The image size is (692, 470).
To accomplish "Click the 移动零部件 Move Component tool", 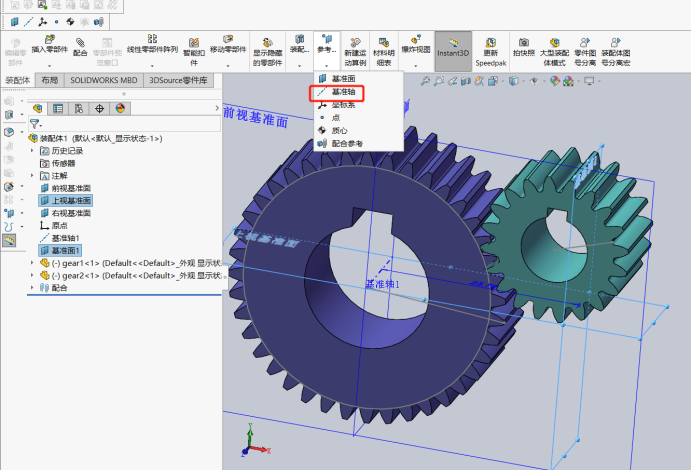I will point(228,44).
